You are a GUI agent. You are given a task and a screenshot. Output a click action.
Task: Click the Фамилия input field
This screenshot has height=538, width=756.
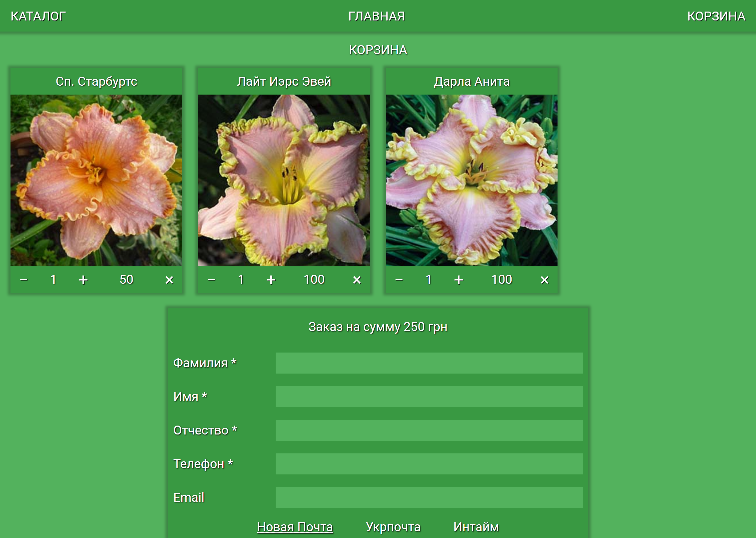[429, 363]
